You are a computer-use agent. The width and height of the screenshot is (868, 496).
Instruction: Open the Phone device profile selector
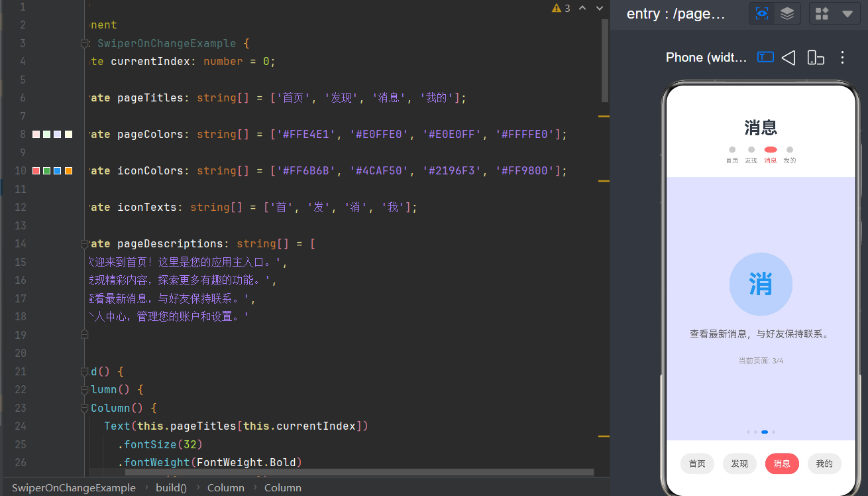point(706,58)
